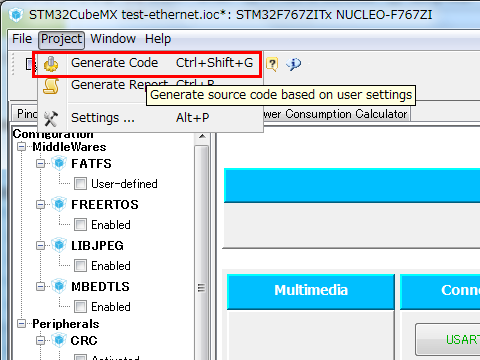Screen dimensions: 480x360
Task: Select MBEDTLS label in tree
Action: (x=100, y=287)
